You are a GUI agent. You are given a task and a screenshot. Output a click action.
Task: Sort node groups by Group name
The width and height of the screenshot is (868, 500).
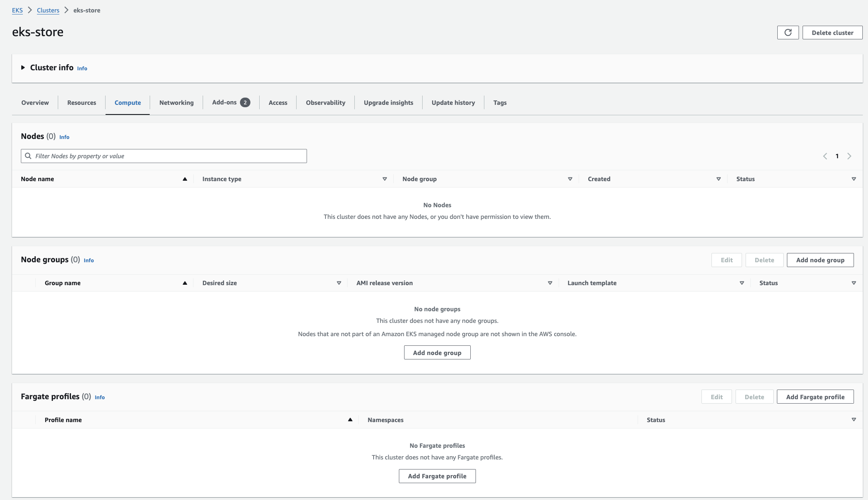pyautogui.click(x=185, y=283)
